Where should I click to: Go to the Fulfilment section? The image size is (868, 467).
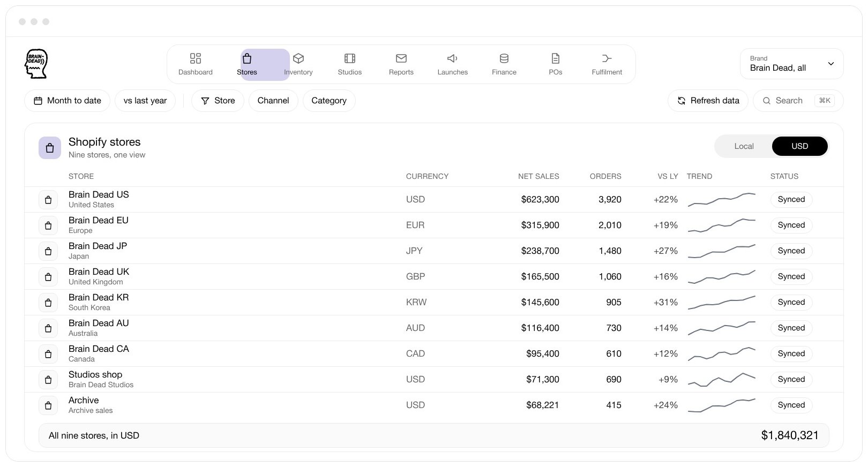607,64
